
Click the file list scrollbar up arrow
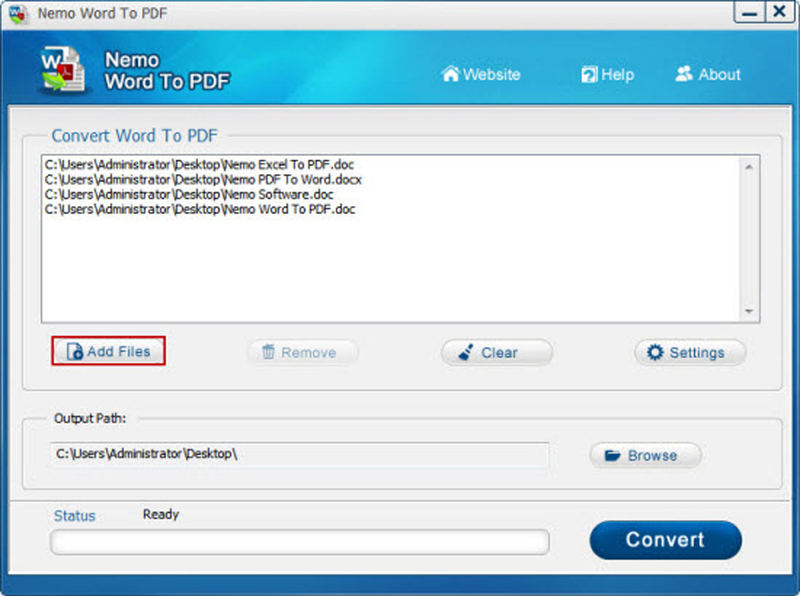pos(749,167)
